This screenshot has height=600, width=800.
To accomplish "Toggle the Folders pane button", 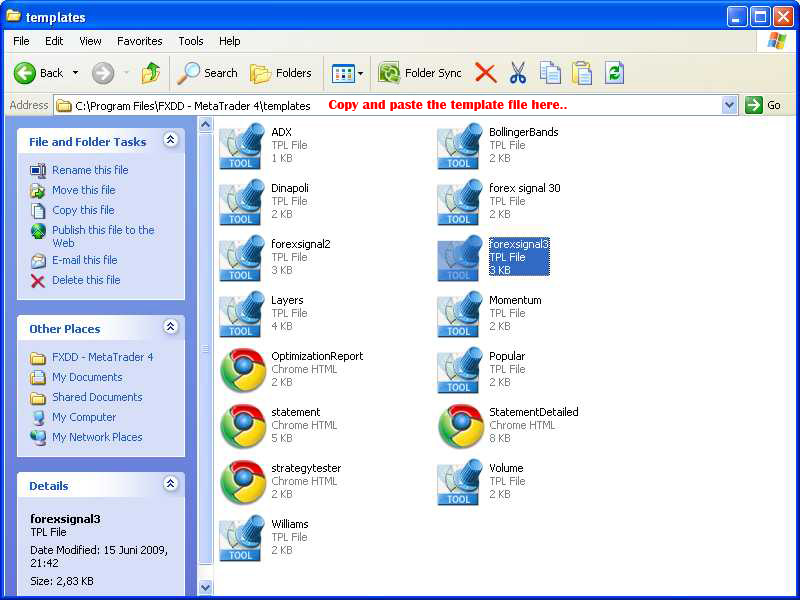I will click(281, 73).
